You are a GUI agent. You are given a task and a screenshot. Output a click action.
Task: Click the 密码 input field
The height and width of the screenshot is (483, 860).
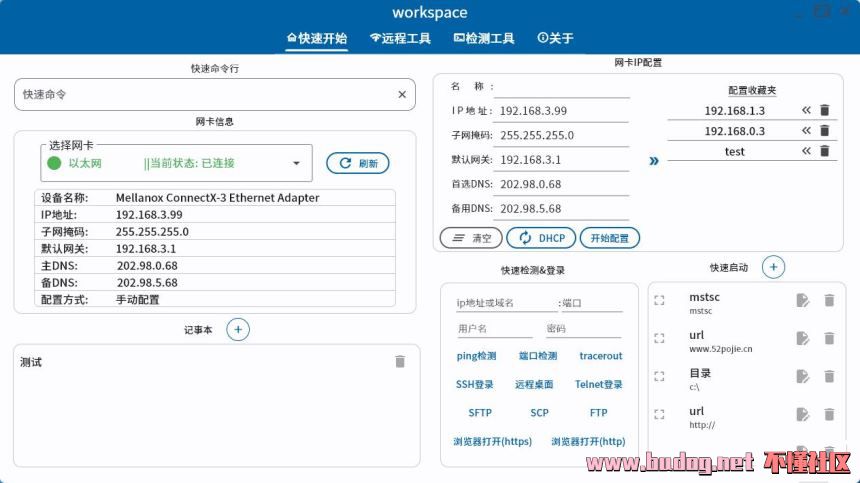pyautogui.click(x=584, y=328)
